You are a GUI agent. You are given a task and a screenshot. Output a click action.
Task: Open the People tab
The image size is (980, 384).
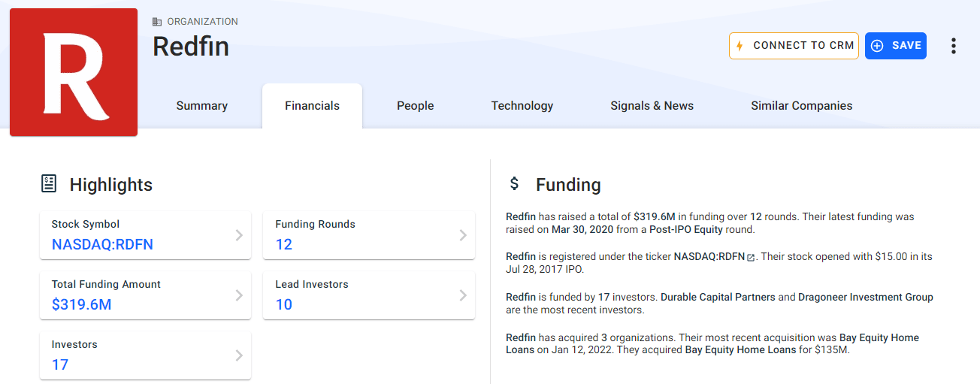pos(416,106)
